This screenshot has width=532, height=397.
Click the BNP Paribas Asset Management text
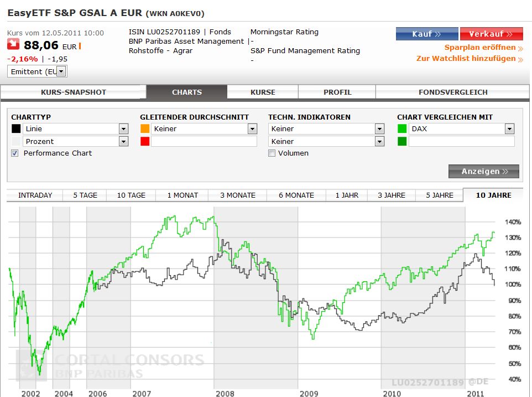click(x=186, y=42)
